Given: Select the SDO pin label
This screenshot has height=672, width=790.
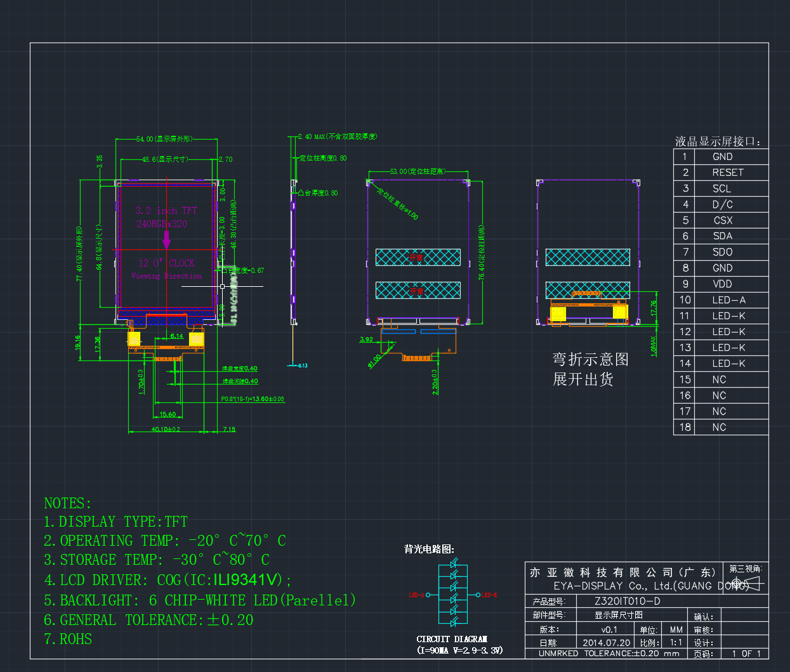Looking at the screenshot, I should pyautogui.click(x=722, y=252).
